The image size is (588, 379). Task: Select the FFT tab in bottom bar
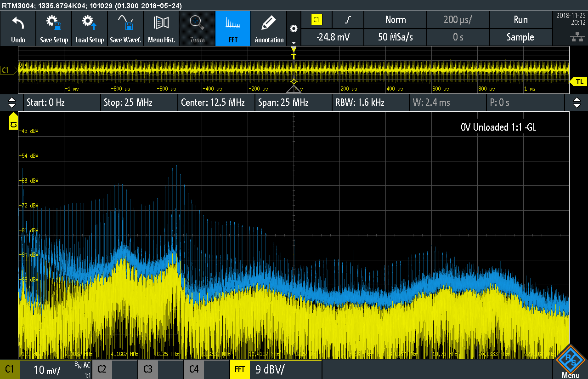[x=239, y=369]
